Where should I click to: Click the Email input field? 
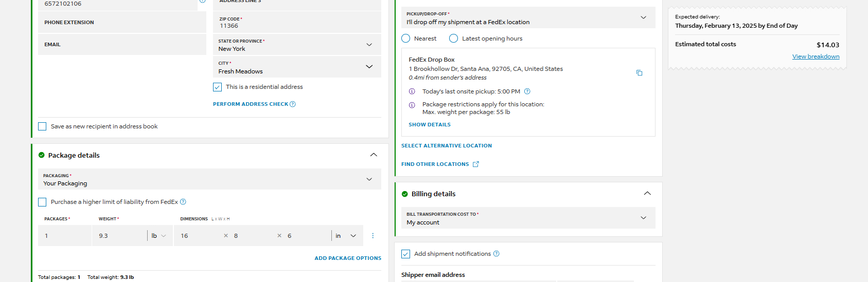122,45
